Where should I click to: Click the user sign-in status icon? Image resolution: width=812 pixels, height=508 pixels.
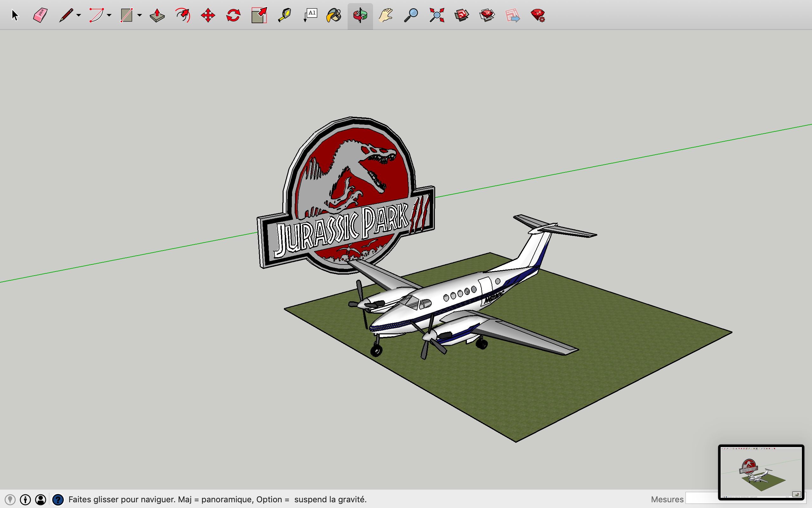pyautogui.click(x=41, y=500)
